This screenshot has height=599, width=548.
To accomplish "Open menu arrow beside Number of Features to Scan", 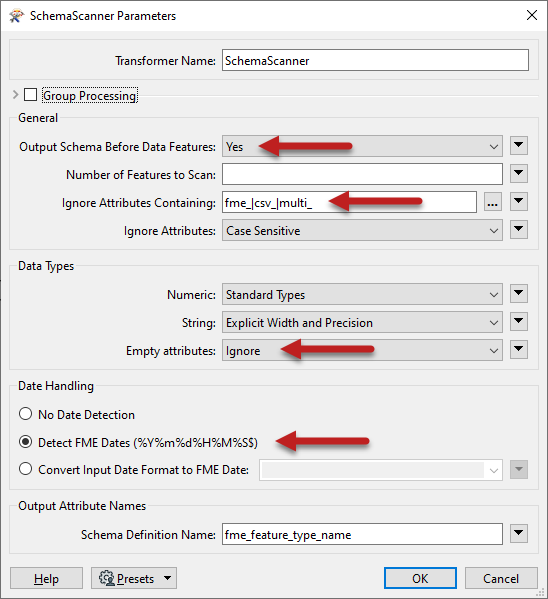I will 519,173.
